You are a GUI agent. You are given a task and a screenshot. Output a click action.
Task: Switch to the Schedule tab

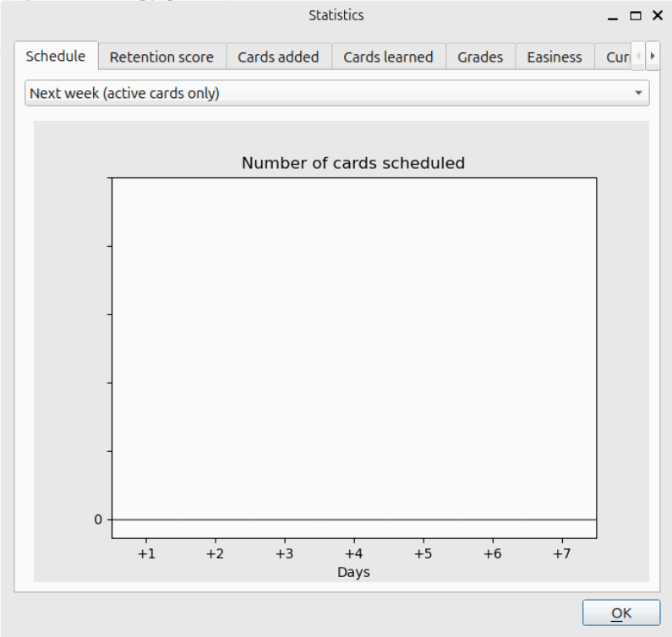point(56,56)
